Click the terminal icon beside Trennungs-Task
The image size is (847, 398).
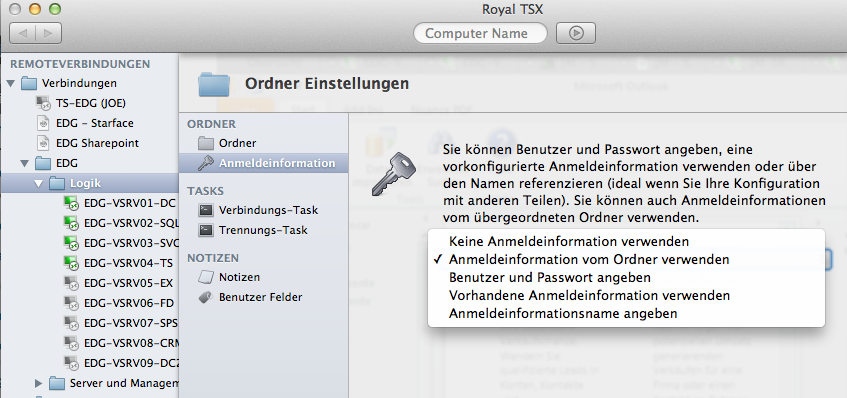point(205,230)
